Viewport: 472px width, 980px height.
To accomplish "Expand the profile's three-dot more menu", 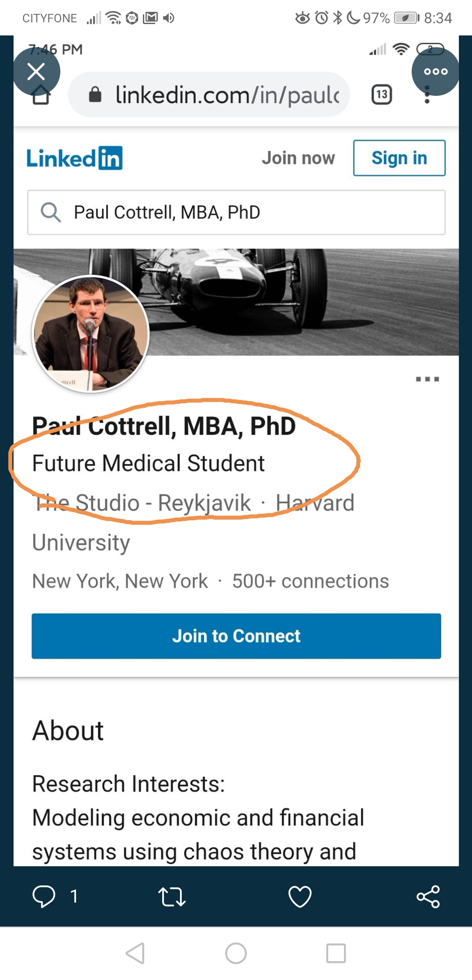I will [x=427, y=379].
